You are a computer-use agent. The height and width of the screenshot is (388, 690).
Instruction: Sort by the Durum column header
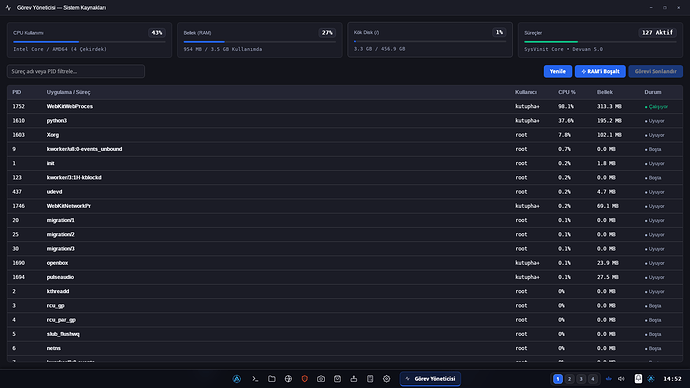click(653, 92)
